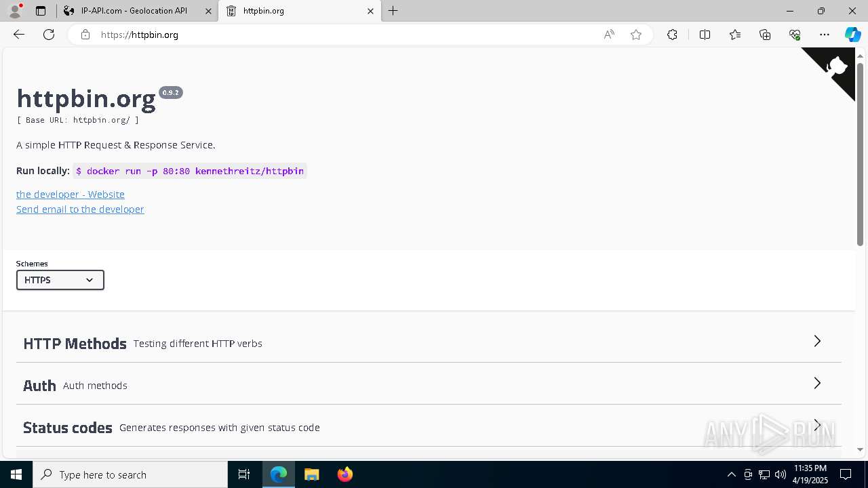Click the docker run command text
868x488 pixels.
coord(190,171)
